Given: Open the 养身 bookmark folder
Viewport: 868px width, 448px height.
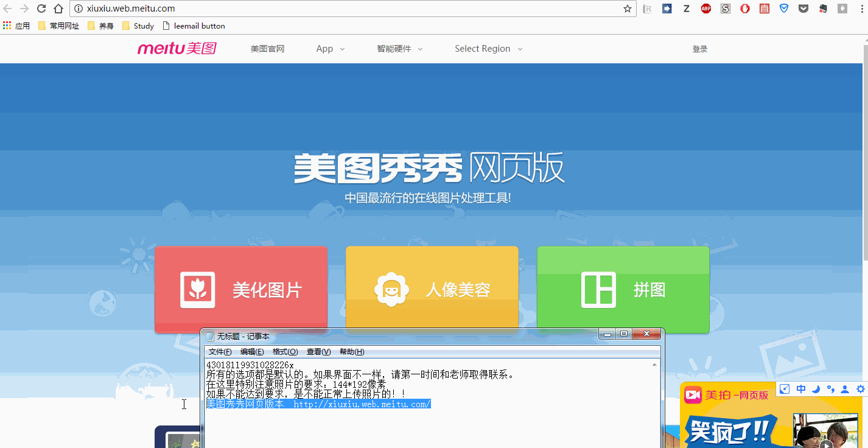Looking at the screenshot, I should point(100,26).
